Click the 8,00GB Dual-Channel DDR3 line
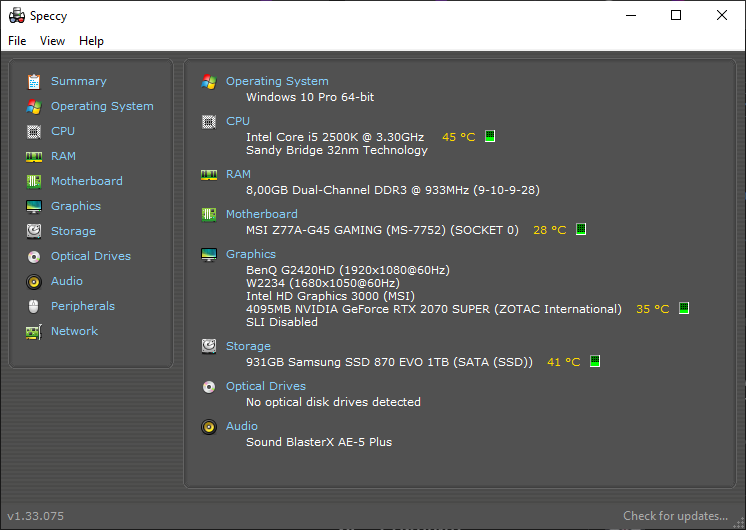Viewport: 746px width, 530px height. point(393,190)
